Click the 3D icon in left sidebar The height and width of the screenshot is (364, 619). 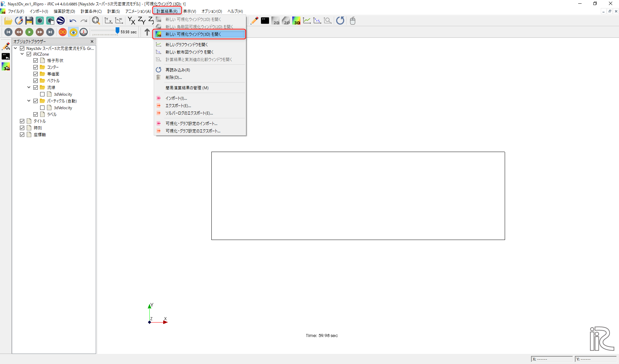point(6,67)
